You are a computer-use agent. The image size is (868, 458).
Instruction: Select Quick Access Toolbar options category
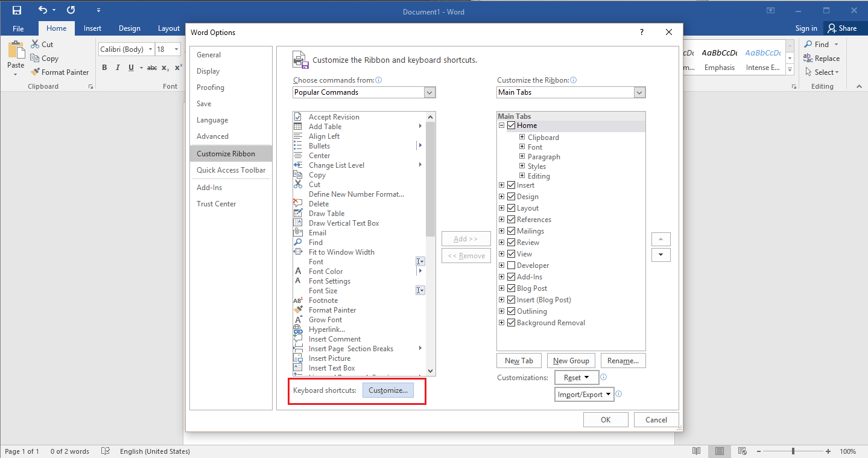coord(231,170)
